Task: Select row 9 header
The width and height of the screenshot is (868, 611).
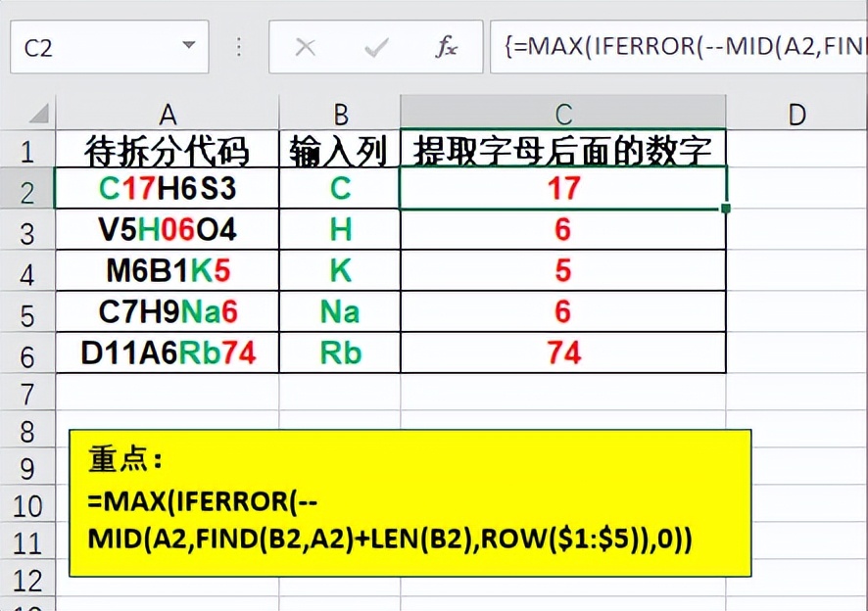Action: [x=27, y=466]
